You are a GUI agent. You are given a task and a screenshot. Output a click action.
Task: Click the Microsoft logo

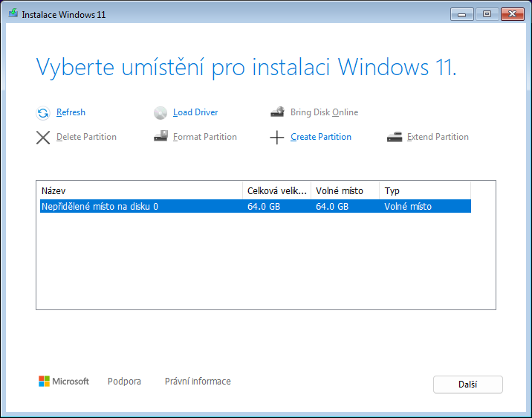[64, 382]
